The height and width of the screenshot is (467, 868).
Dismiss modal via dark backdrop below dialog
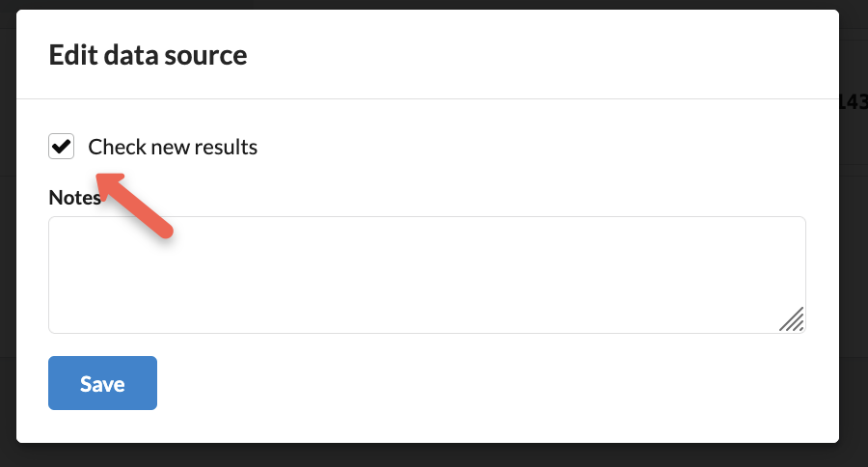(x=434, y=455)
